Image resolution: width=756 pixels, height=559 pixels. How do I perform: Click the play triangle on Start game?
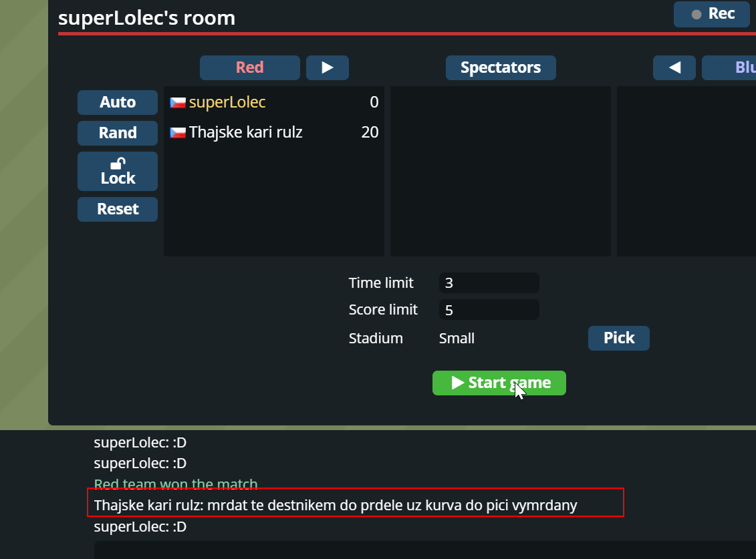coord(458,383)
